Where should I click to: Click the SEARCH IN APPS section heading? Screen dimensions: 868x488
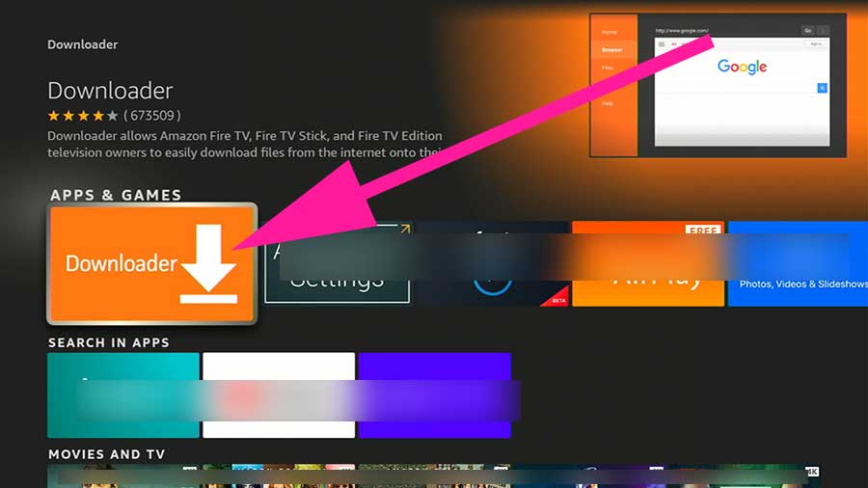click(x=108, y=342)
